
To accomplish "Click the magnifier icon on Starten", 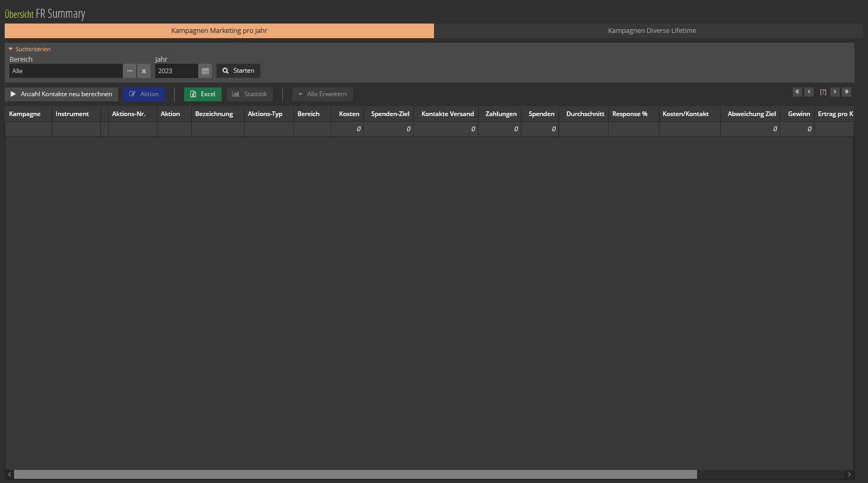I will (225, 71).
